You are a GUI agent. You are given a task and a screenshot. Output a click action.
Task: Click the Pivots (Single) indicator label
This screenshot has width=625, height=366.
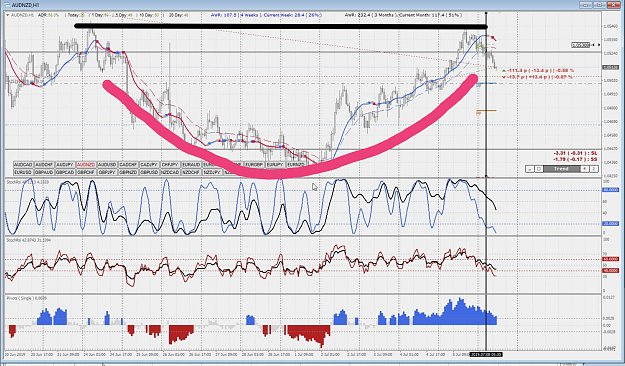26,298
